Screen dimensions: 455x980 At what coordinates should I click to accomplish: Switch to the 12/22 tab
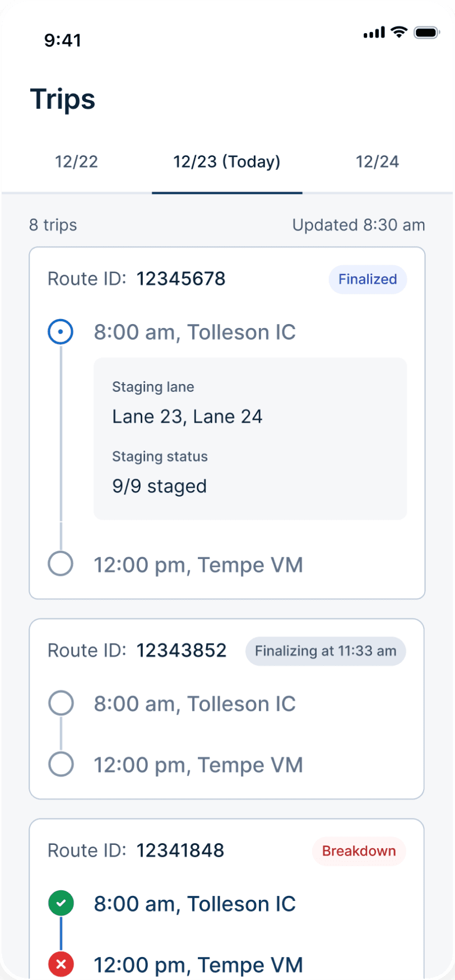[x=77, y=162]
